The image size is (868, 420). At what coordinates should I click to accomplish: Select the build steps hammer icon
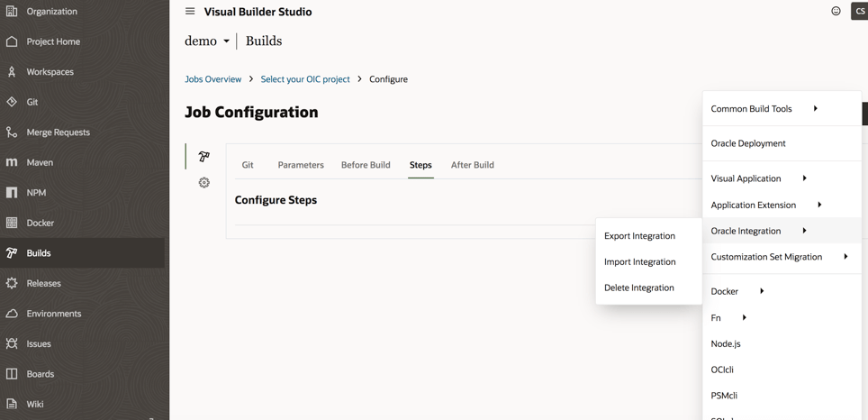[x=204, y=157]
